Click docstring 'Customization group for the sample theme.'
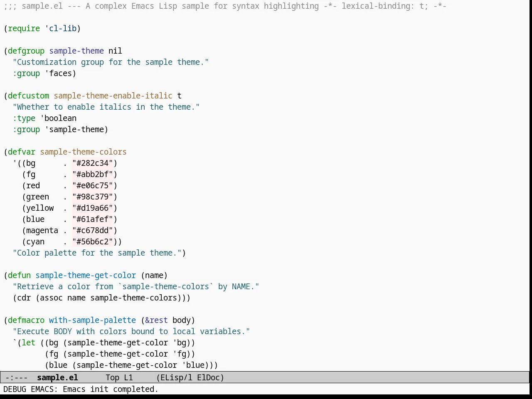The width and height of the screenshot is (532, 399). 111,62
